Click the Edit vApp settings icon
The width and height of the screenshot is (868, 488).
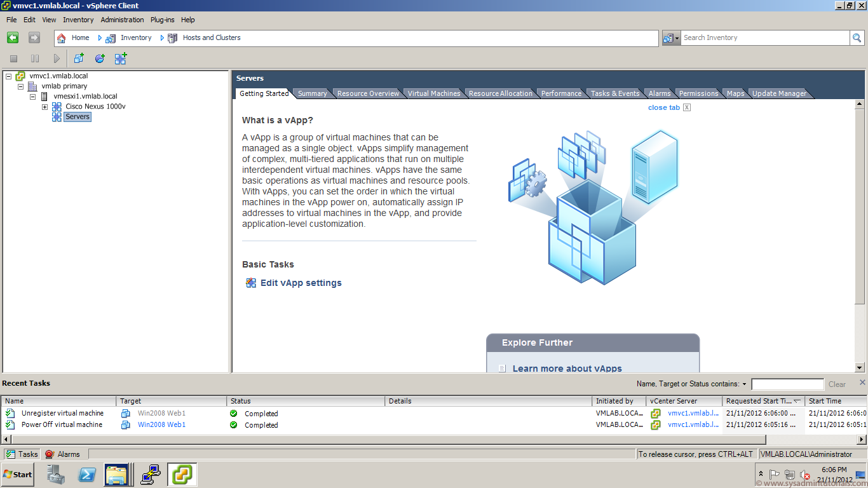251,283
